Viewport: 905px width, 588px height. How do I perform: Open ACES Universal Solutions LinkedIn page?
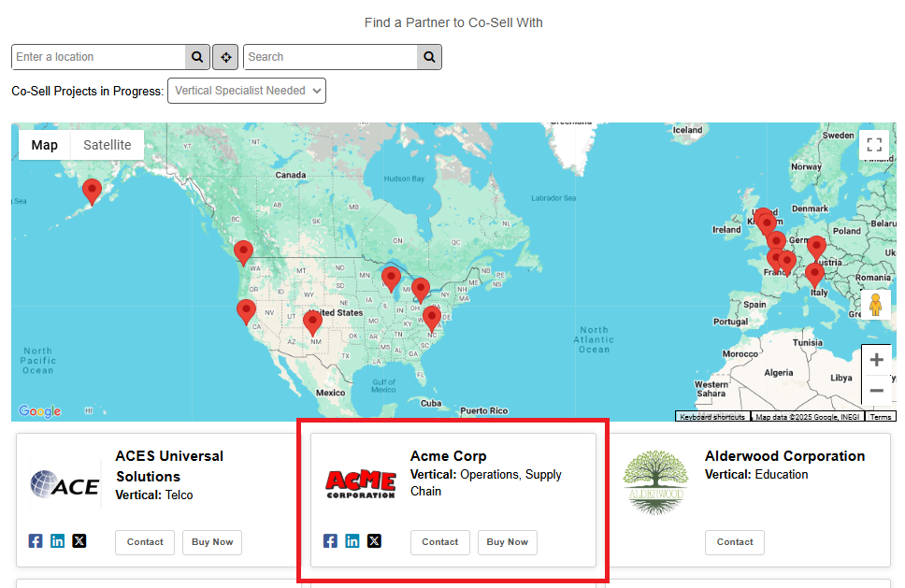point(58,540)
